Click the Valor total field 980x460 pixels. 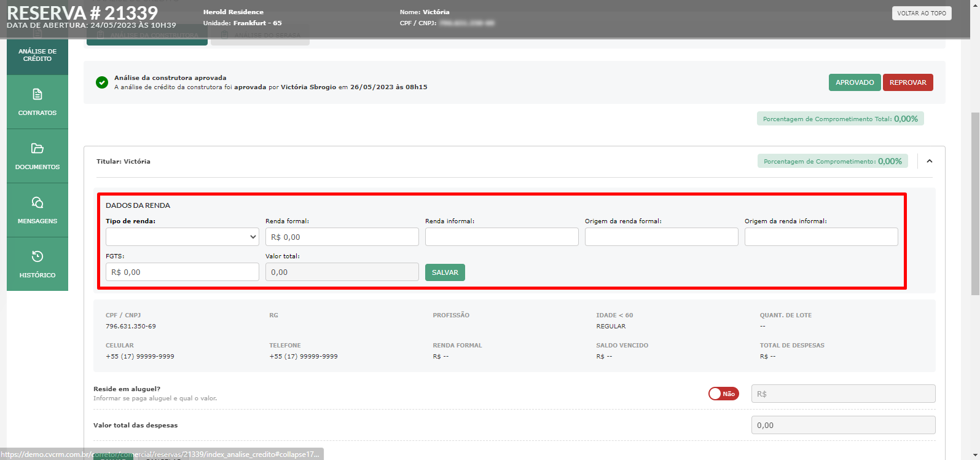[x=342, y=272]
